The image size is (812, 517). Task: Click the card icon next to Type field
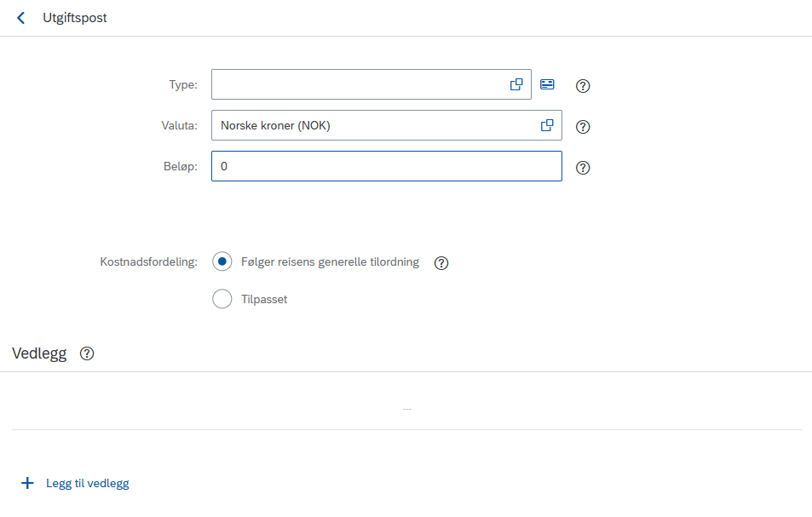547,84
